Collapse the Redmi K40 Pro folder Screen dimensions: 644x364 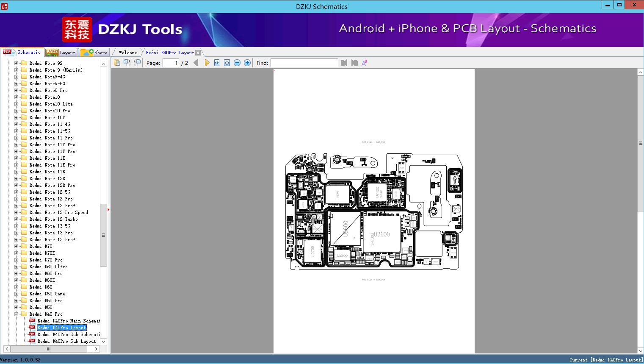click(x=16, y=314)
